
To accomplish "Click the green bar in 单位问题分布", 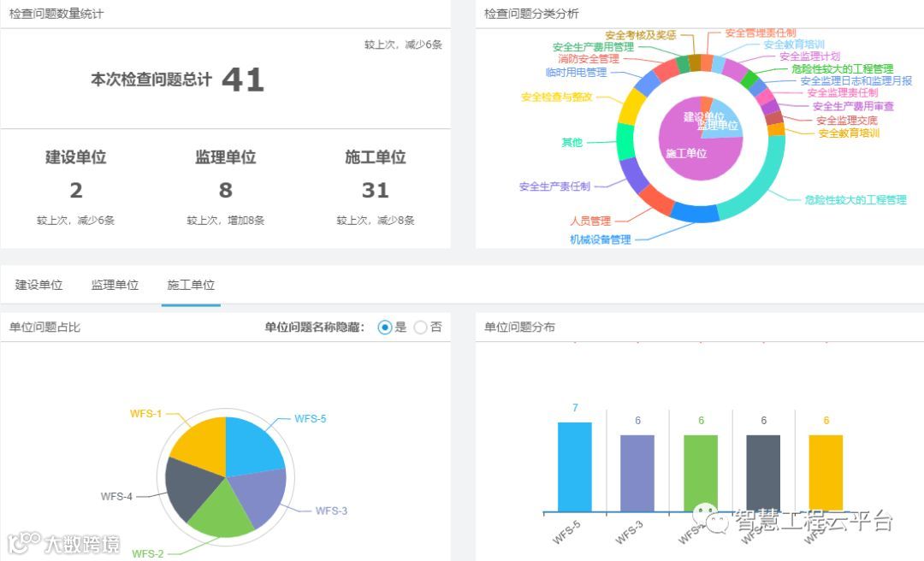I will pyautogui.click(x=700, y=473).
